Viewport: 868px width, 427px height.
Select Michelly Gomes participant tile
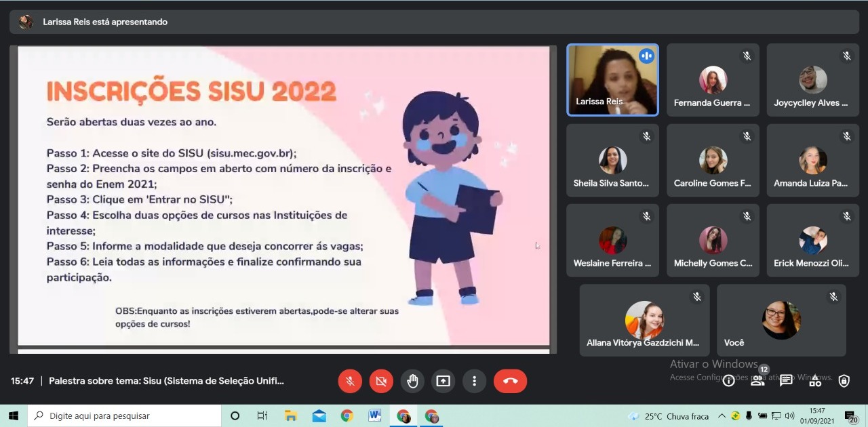pyautogui.click(x=713, y=241)
